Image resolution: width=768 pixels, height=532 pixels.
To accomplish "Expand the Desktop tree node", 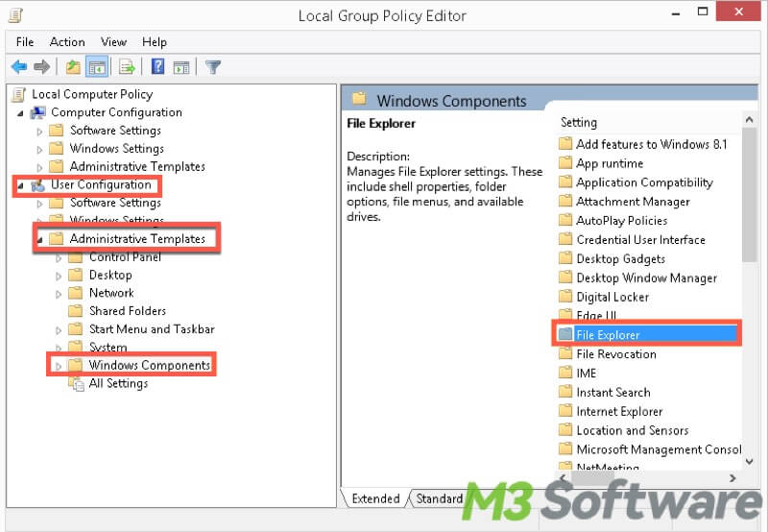I will (59, 277).
